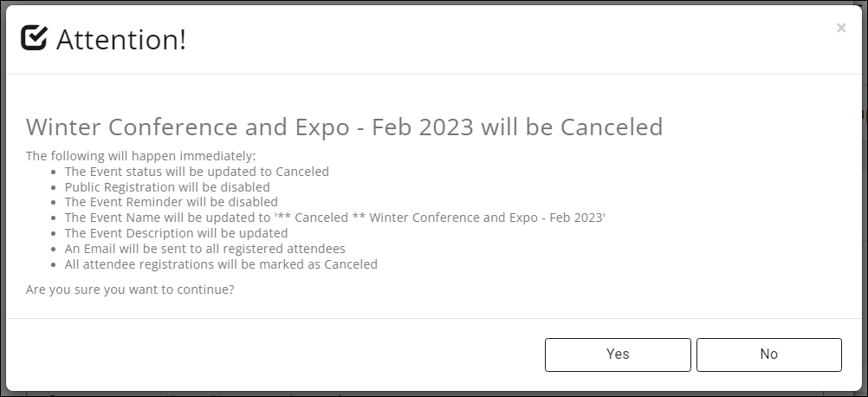Click the bullet dot before "The Event Description"

coord(55,233)
